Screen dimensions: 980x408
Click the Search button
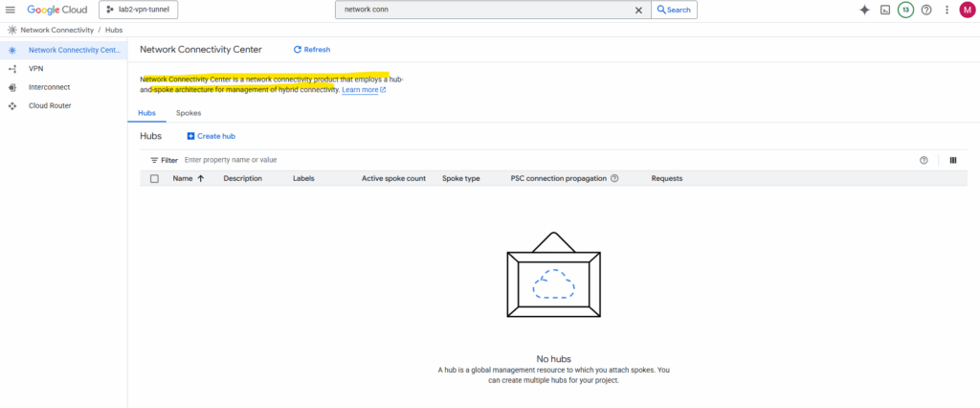point(675,10)
